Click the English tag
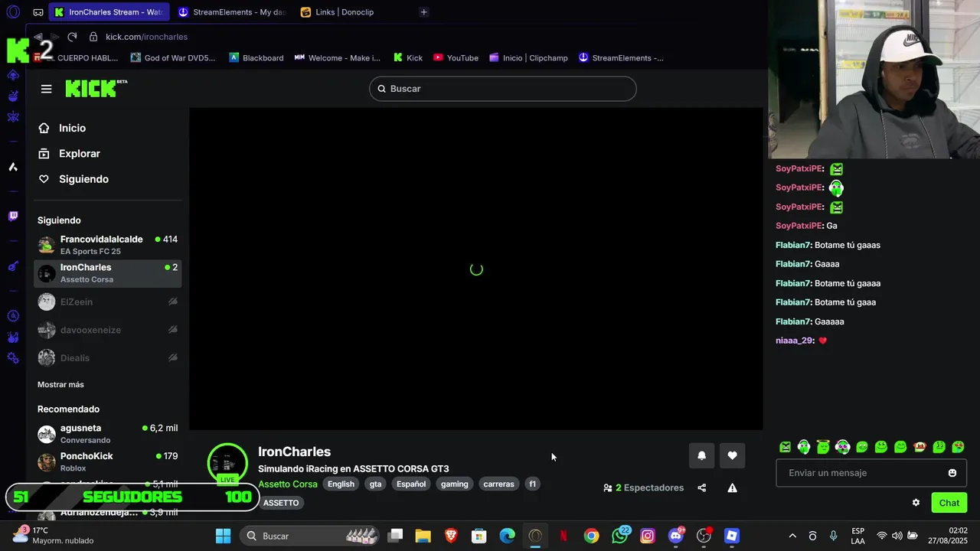This screenshot has width=980, height=551. pos(341,484)
